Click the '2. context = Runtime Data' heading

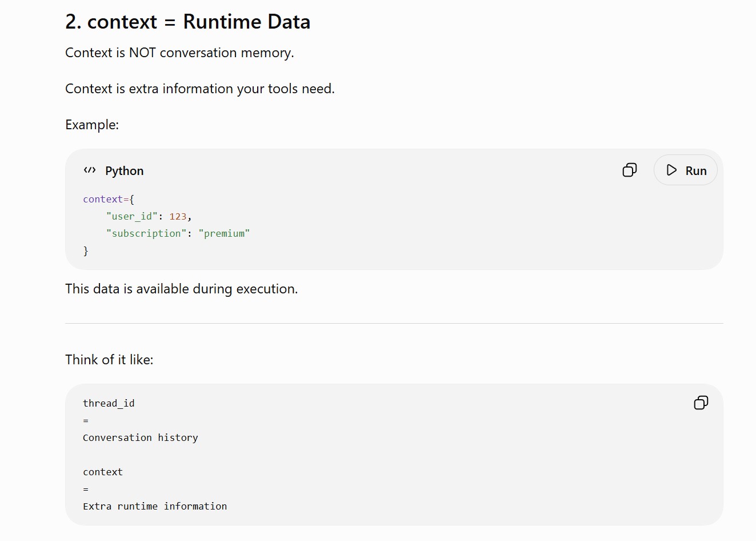(x=188, y=22)
